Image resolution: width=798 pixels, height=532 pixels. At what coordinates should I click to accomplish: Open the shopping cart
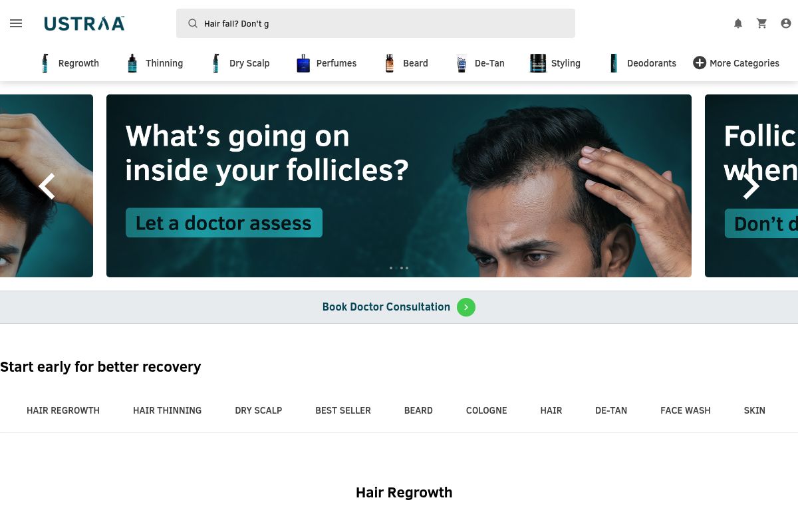(x=762, y=23)
